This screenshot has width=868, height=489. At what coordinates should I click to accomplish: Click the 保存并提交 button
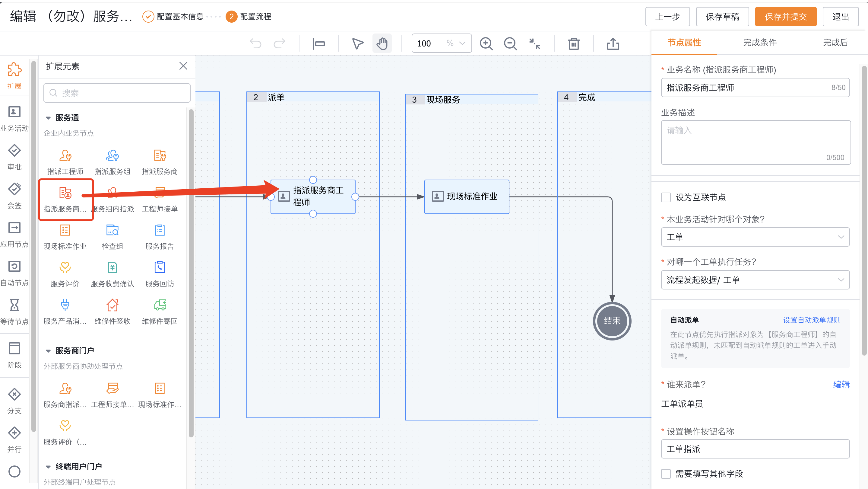(785, 17)
